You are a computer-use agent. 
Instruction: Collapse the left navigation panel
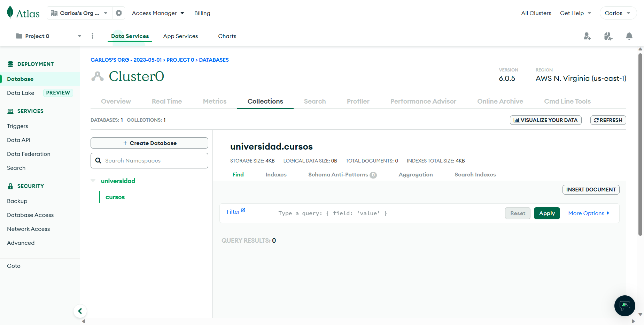[80, 311]
